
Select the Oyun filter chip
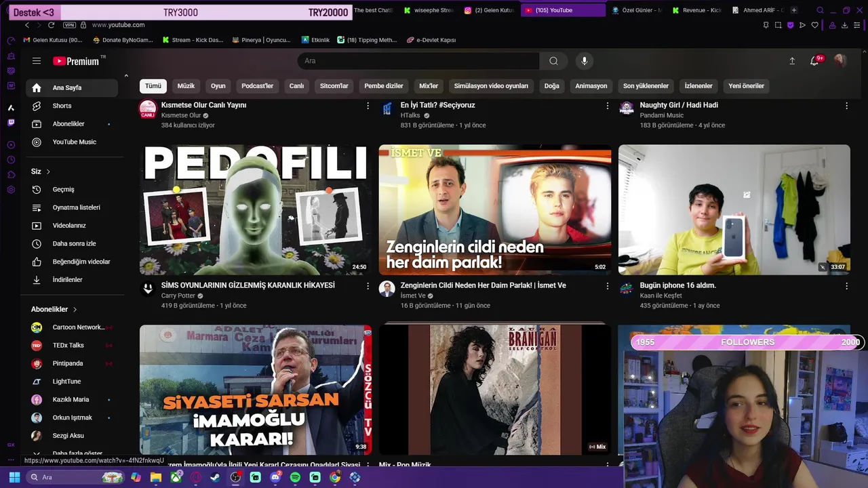coord(218,86)
